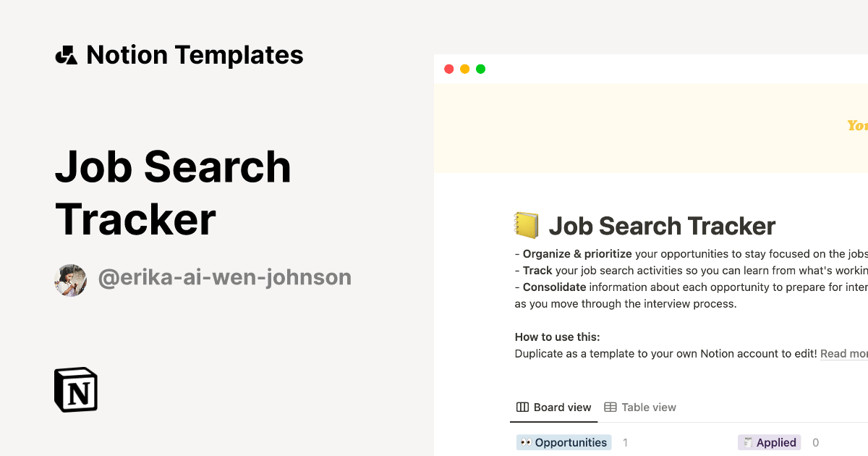The height and width of the screenshot is (456, 868).
Task: Click the Notion Templates heading text
Action: click(x=195, y=55)
